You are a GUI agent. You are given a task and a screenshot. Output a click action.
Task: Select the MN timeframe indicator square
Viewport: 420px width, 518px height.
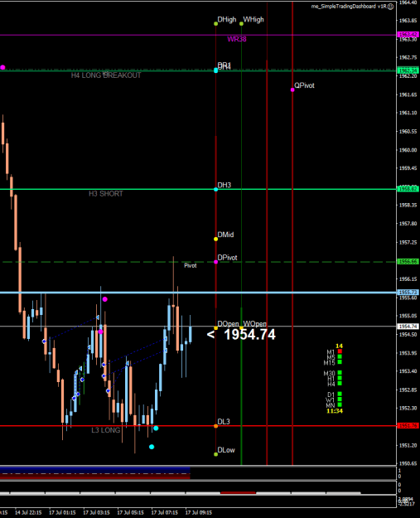pyautogui.click(x=340, y=405)
